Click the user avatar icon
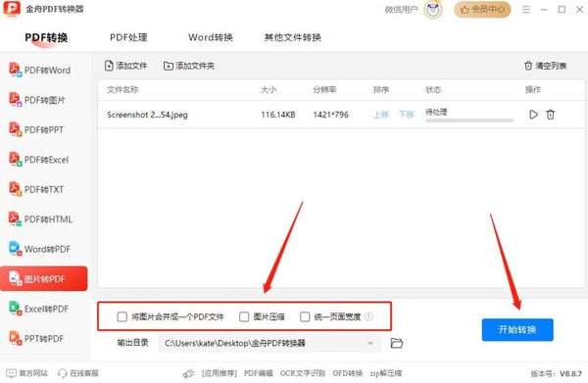The height and width of the screenshot is (383, 588). coord(433,10)
